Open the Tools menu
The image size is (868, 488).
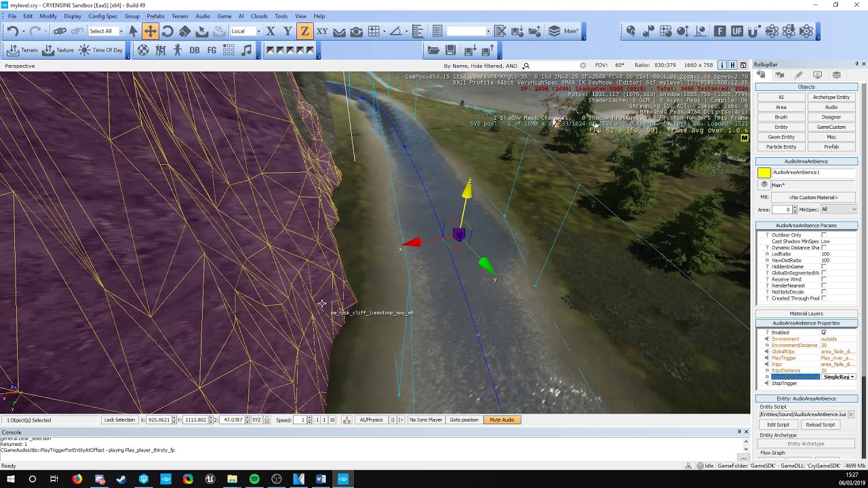281,16
